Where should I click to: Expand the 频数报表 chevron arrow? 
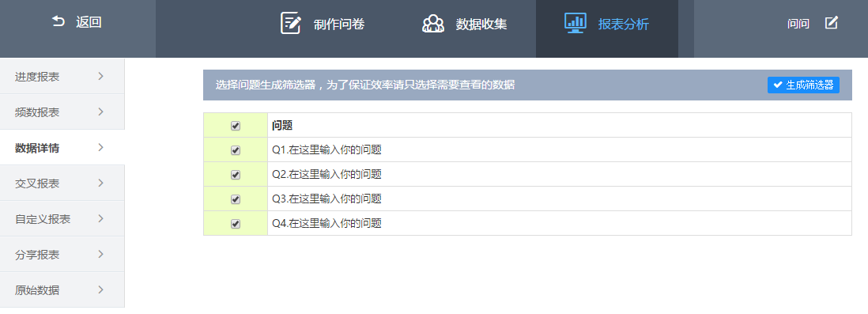click(x=100, y=112)
